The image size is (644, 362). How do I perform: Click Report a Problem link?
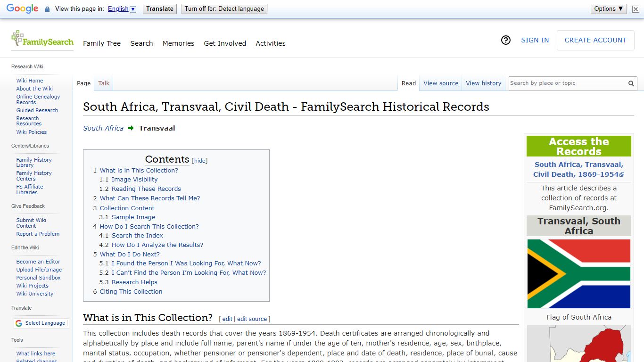point(38,234)
